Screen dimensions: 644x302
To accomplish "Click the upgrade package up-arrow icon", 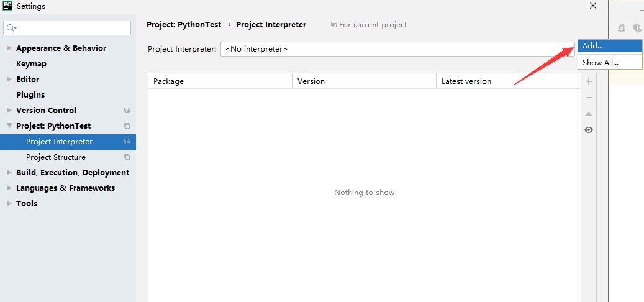I will click(589, 114).
